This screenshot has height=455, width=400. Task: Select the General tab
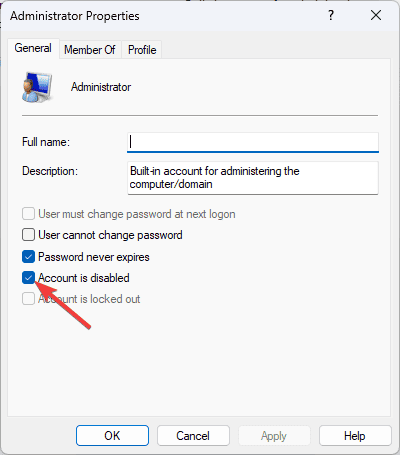coord(33,49)
